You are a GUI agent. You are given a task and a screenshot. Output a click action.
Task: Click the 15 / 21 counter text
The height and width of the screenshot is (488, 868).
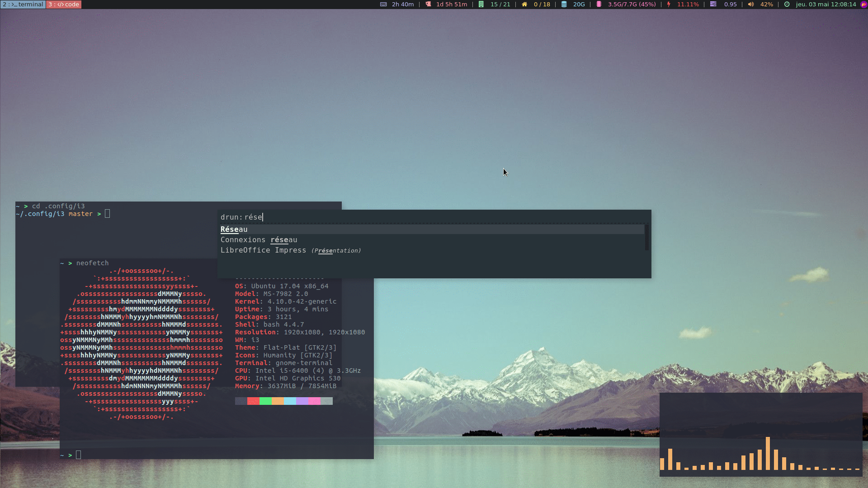pyautogui.click(x=500, y=4)
